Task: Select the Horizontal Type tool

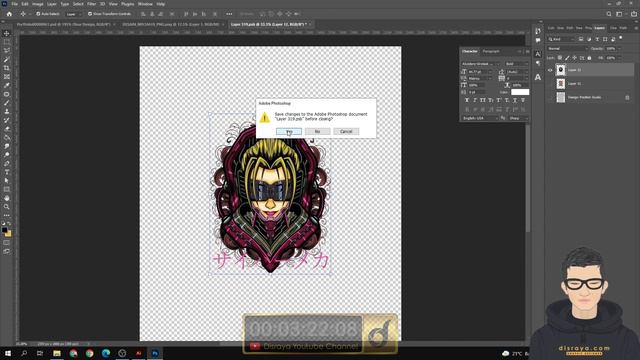Action: point(7,172)
